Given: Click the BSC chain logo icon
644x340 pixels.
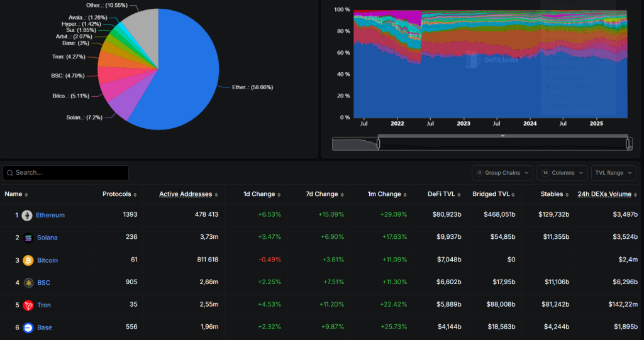Looking at the screenshot, I should coord(28,283).
